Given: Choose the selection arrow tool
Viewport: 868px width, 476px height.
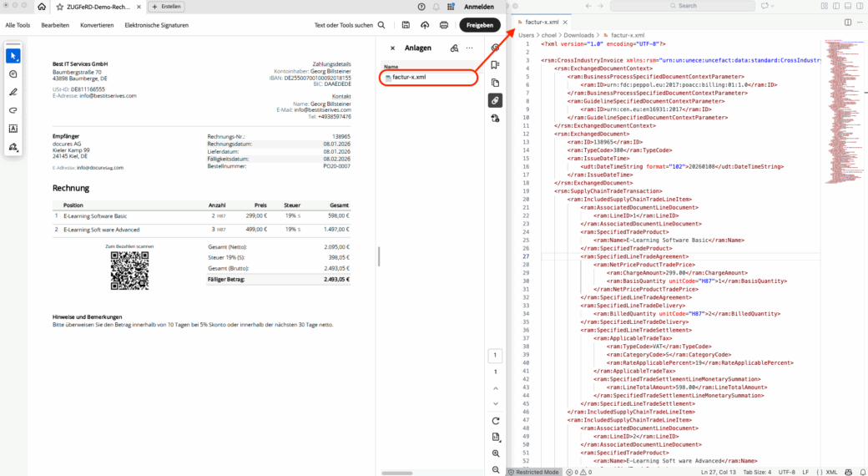Looking at the screenshot, I should 13,56.
